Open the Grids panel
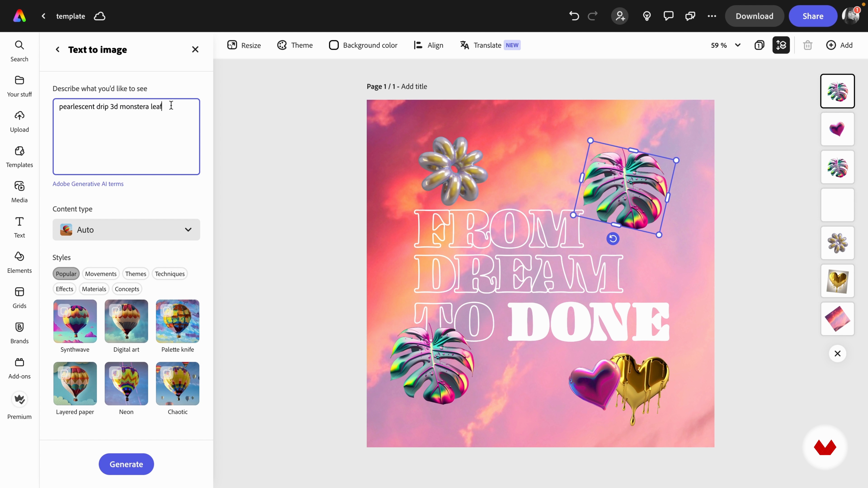 pyautogui.click(x=19, y=298)
